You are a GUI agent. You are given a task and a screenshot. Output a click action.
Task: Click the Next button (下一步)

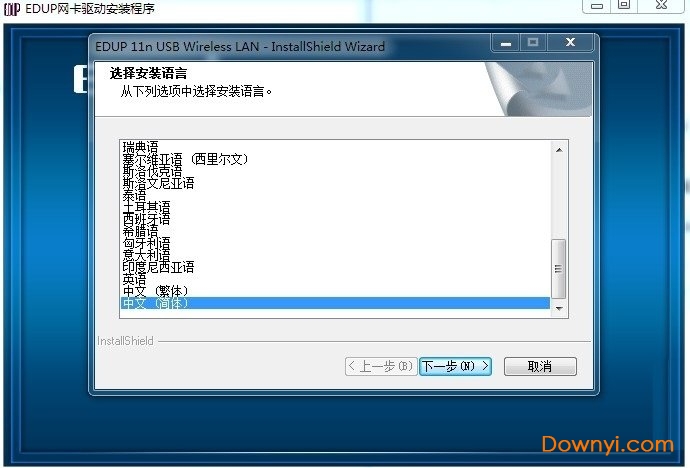tap(455, 366)
